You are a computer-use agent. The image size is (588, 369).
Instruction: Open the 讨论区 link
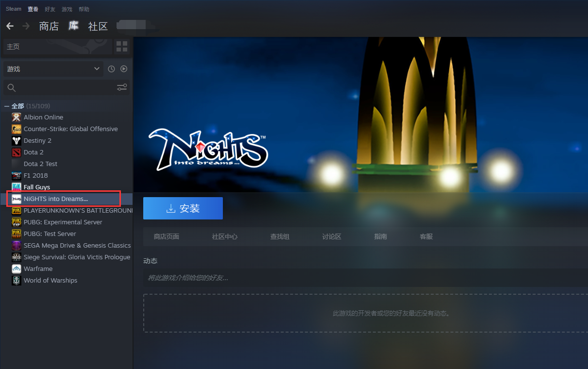[332, 236]
